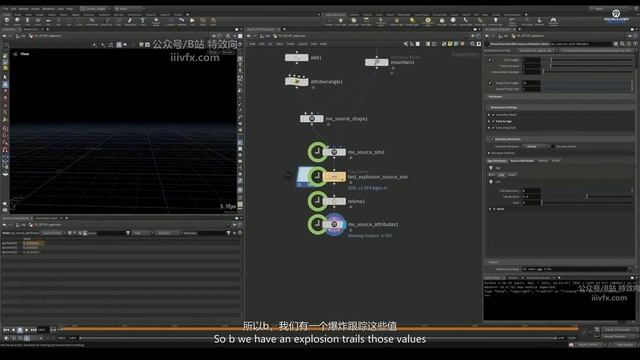This screenshot has height=360, width=640.
Task: Select the add1 node
Action: click(x=296, y=58)
